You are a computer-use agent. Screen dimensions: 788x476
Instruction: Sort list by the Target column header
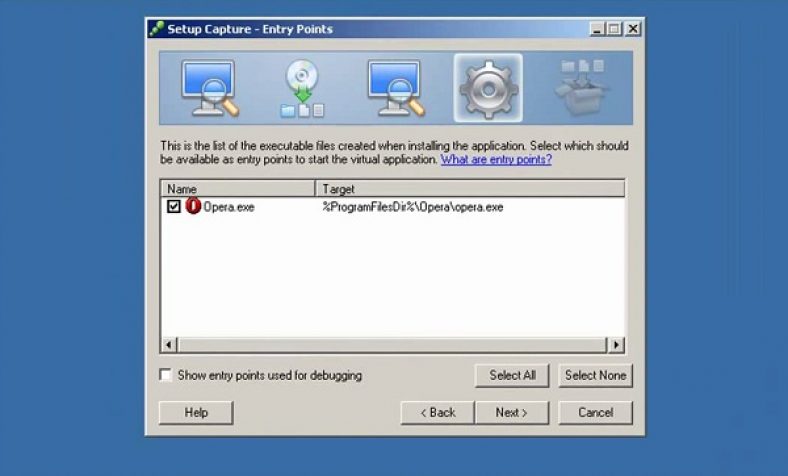click(x=470, y=189)
